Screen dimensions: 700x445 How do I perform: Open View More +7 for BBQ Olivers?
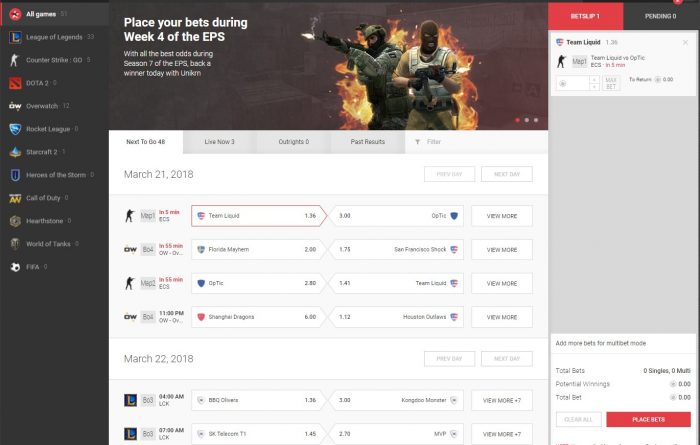pos(502,400)
